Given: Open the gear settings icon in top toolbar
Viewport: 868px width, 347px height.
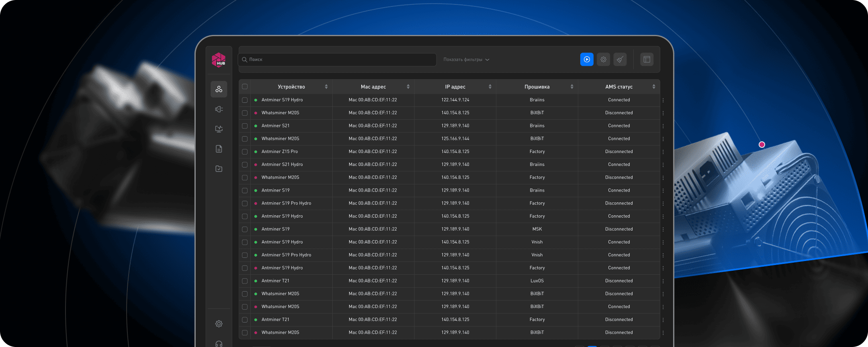Looking at the screenshot, I should click(x=603, y=59).
